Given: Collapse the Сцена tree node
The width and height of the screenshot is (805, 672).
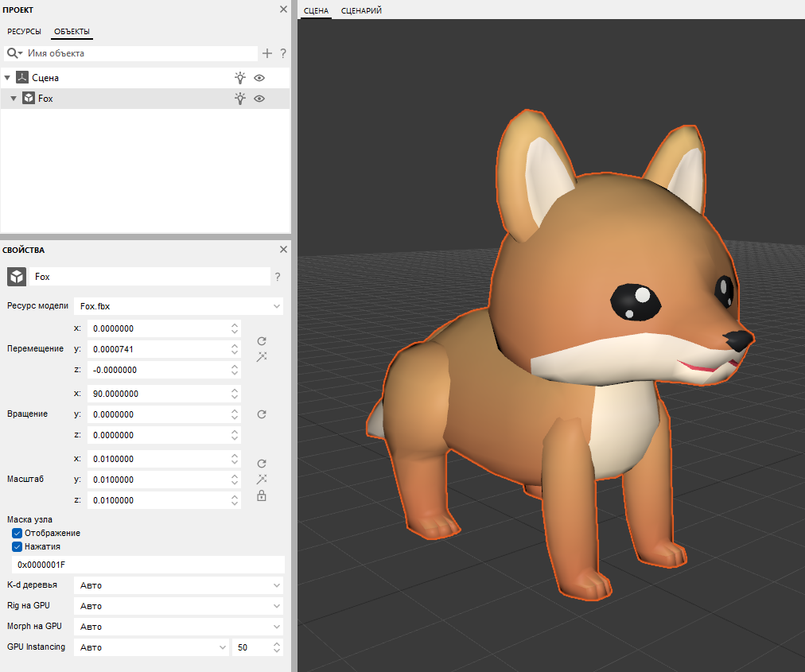Looking at the screenshot, I should click(7, 77).
